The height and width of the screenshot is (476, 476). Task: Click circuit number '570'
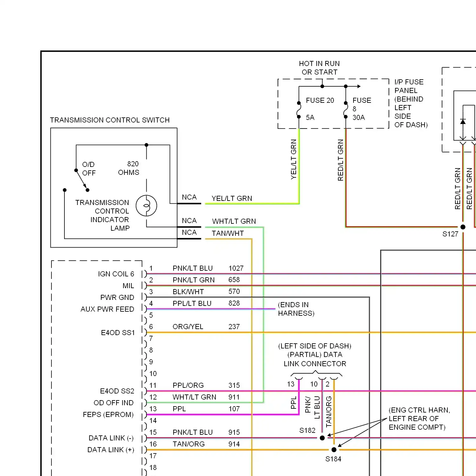pos(234,291)
